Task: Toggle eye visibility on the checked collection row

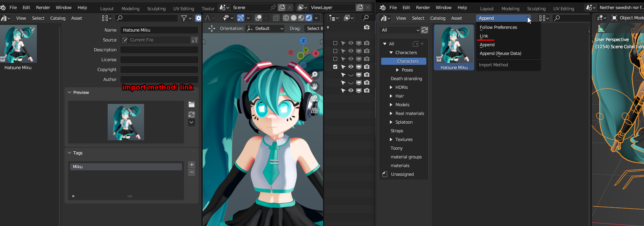Action: (351, 67)
